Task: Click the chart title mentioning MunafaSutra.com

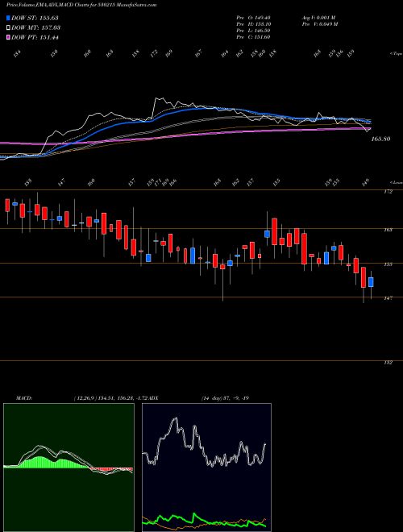Action: coord(81,6)
